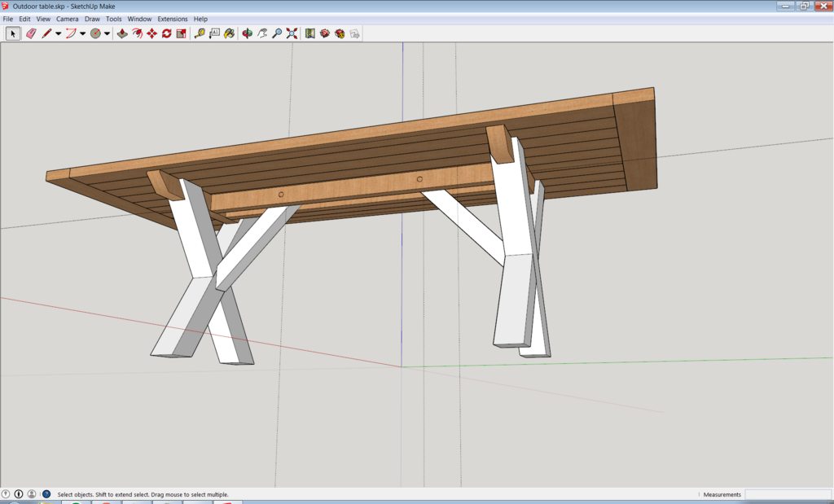
Task: Open the Help menu
Action: (200, 19)
